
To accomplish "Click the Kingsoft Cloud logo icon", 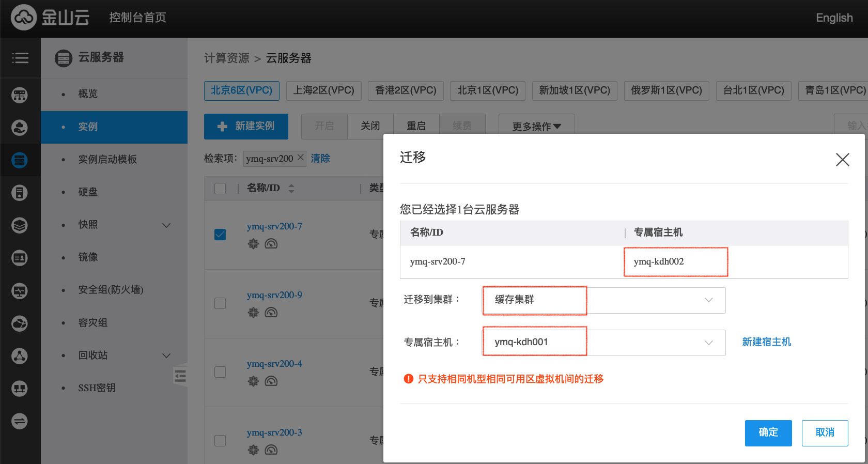I will pos(24,18).
